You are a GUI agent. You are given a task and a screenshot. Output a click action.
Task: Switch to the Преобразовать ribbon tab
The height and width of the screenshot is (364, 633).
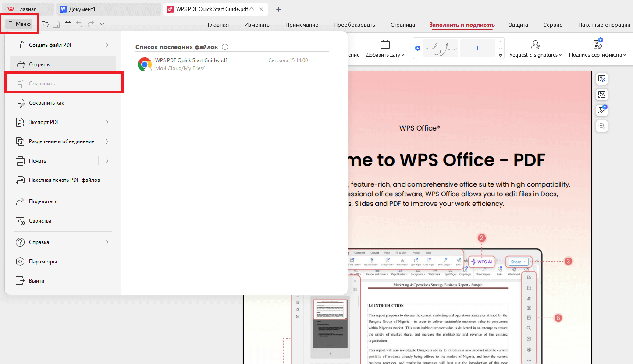[x=354, y=25]
